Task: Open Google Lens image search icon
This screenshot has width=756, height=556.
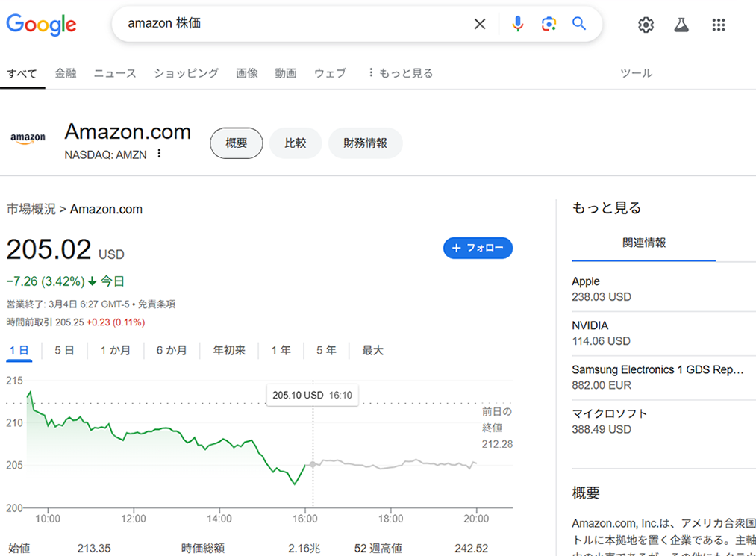Action: tap(549, 24)
